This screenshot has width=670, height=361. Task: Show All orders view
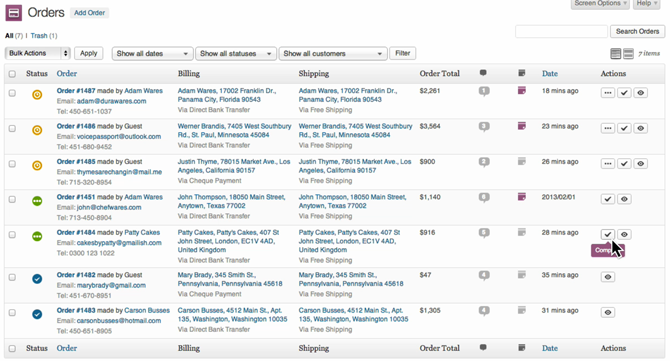pos(9,35)
